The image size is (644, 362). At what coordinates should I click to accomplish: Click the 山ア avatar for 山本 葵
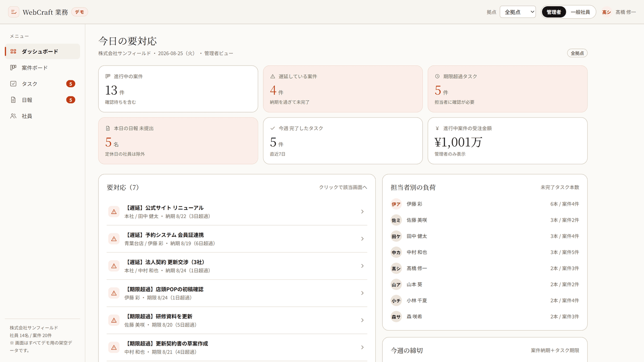click(x=396, y=284)
